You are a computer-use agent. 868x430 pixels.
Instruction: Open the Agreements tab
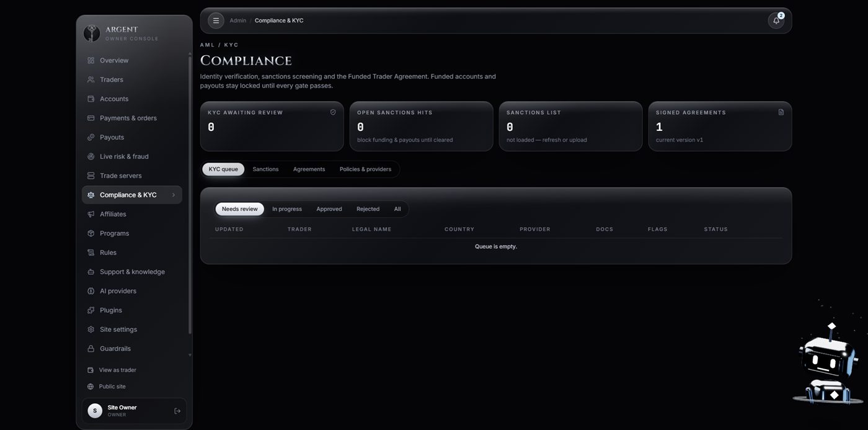309,169
